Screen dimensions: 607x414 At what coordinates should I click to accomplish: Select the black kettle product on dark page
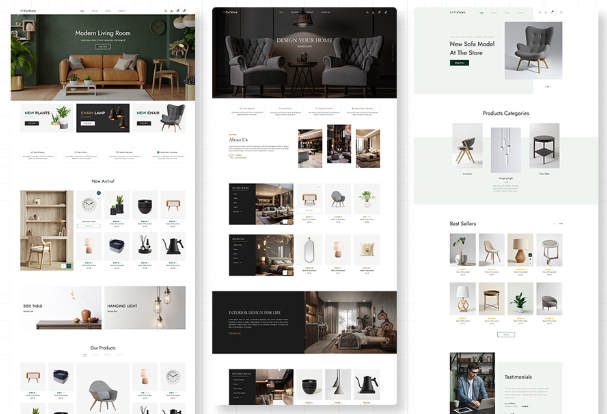click(x=367, y=384)
